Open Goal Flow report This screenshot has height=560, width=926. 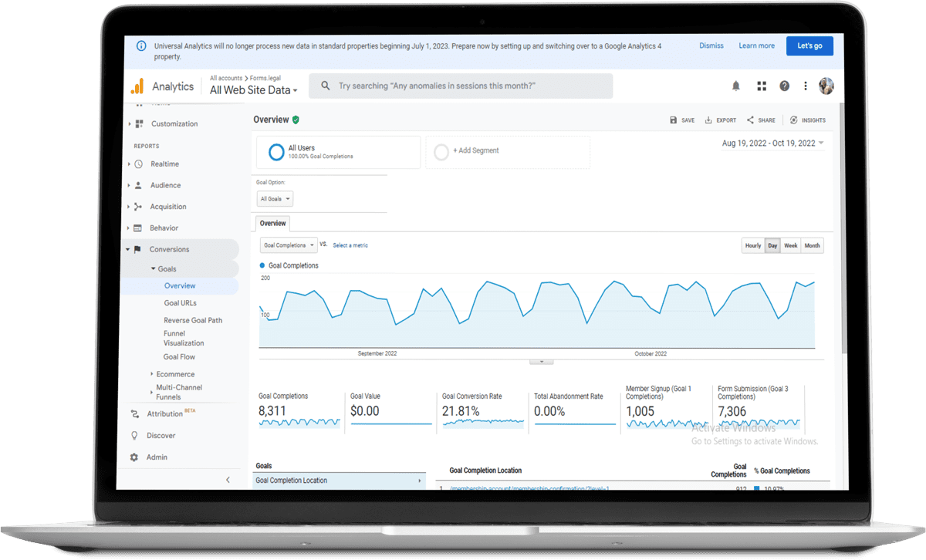click(x=179, y=357)
